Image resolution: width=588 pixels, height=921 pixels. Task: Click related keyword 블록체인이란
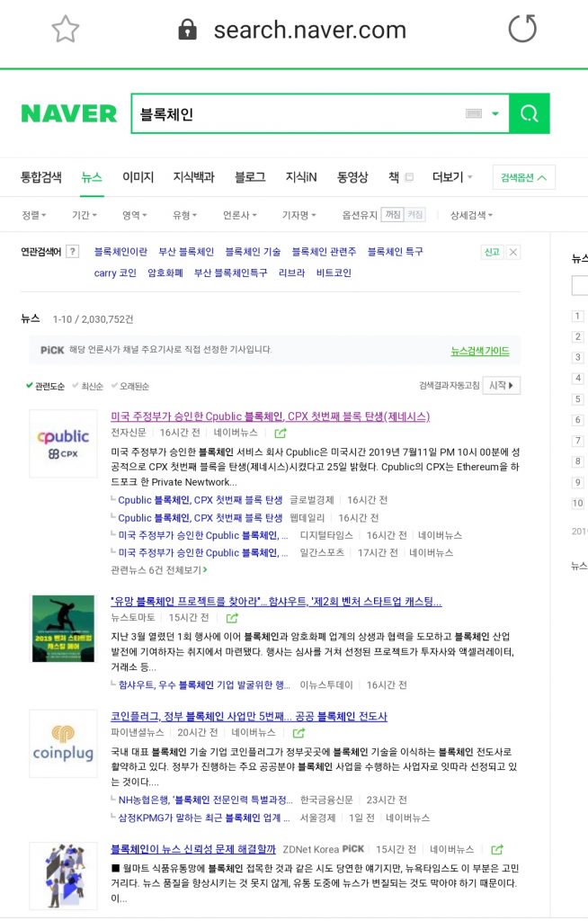click(x=120, y=252)
